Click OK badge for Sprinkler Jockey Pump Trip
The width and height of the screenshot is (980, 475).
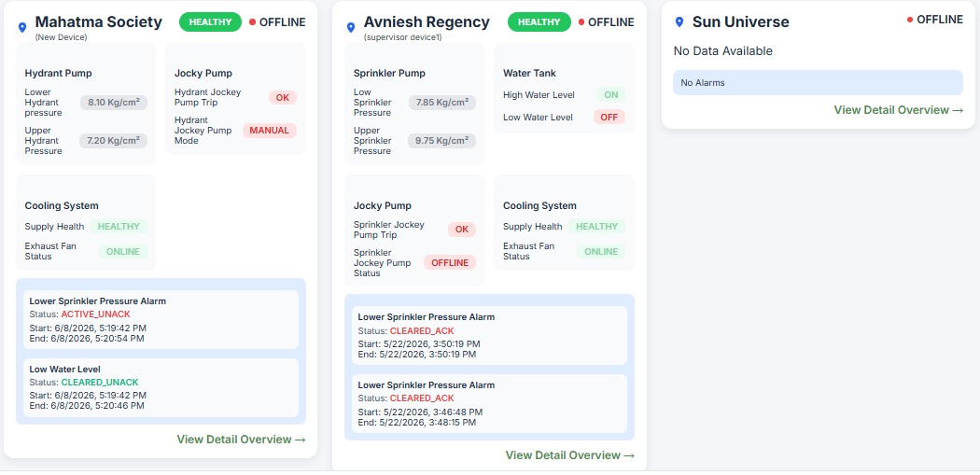pos(462,230)
